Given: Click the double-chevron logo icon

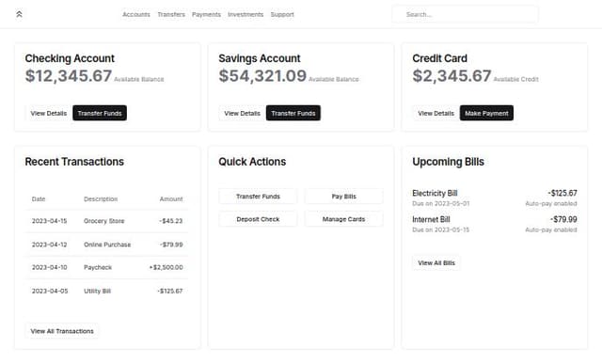Looking at the screenshot, I should 19,14.
